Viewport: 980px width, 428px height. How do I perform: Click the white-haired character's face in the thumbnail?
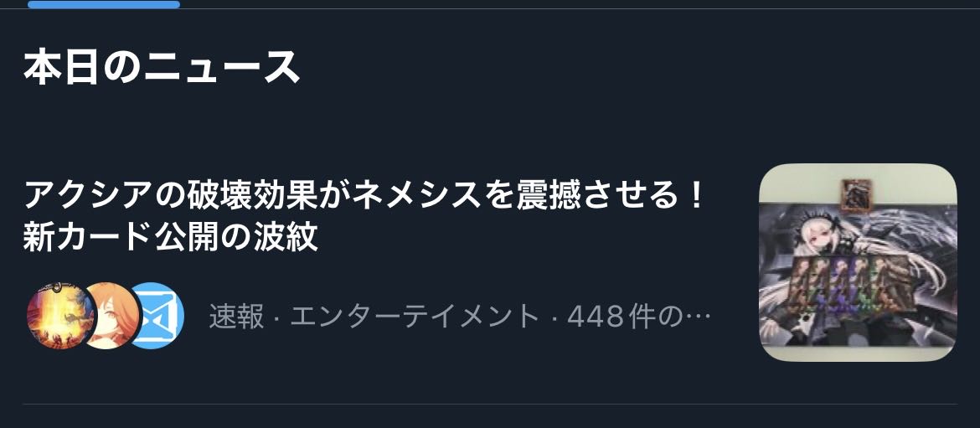tap(811, 235)
